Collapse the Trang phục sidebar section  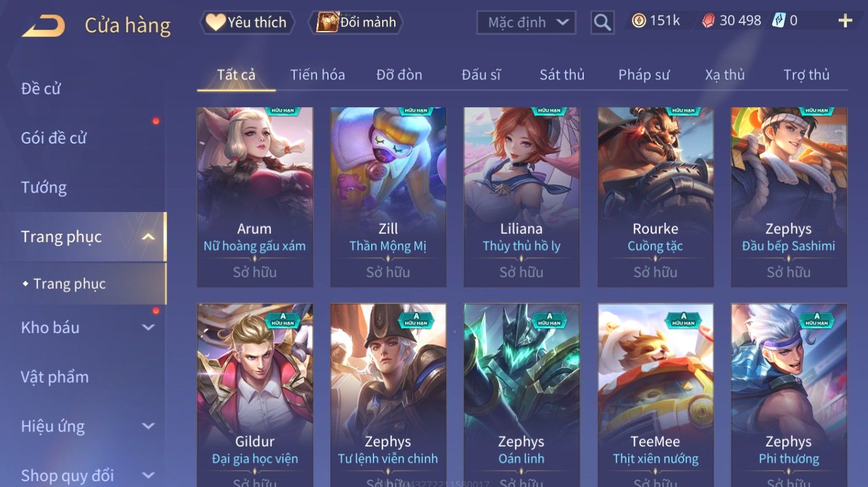point(148,237)
